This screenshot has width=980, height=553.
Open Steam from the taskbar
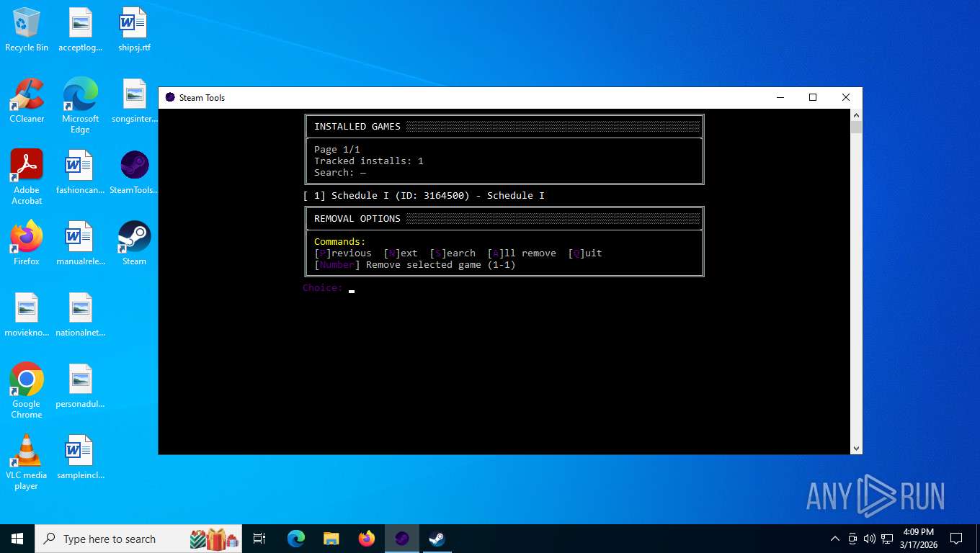[437, 539]
